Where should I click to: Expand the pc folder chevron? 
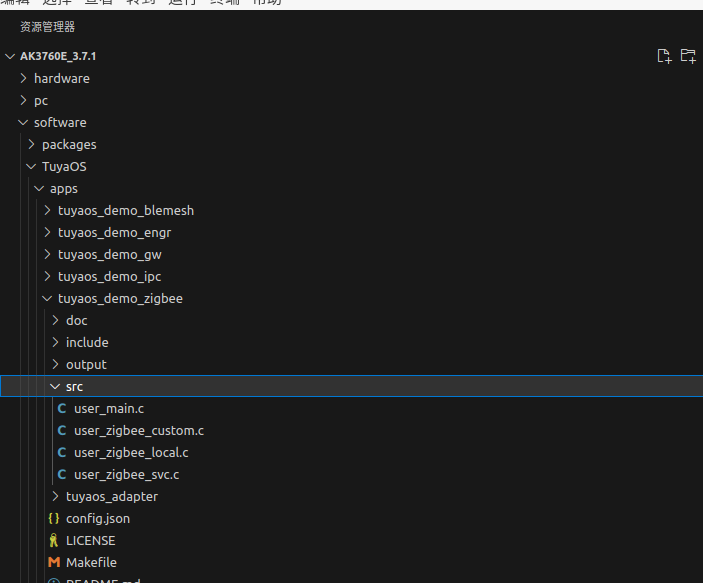[24, 100]
